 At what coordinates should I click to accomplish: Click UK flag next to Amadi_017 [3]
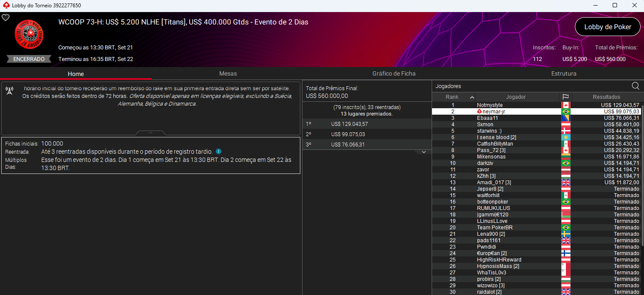565,182
